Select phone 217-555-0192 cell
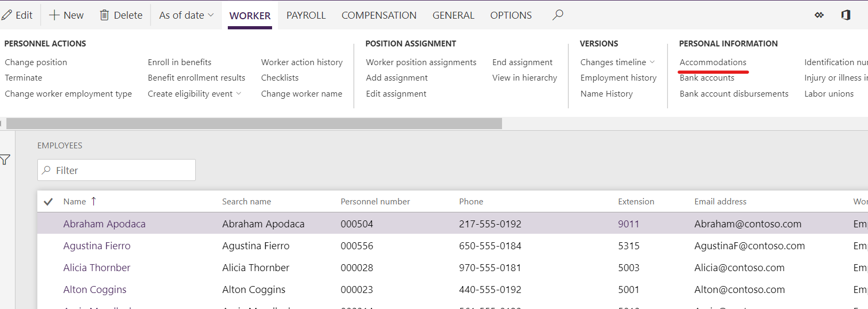The image size is (868, 309). coord(490,224)
